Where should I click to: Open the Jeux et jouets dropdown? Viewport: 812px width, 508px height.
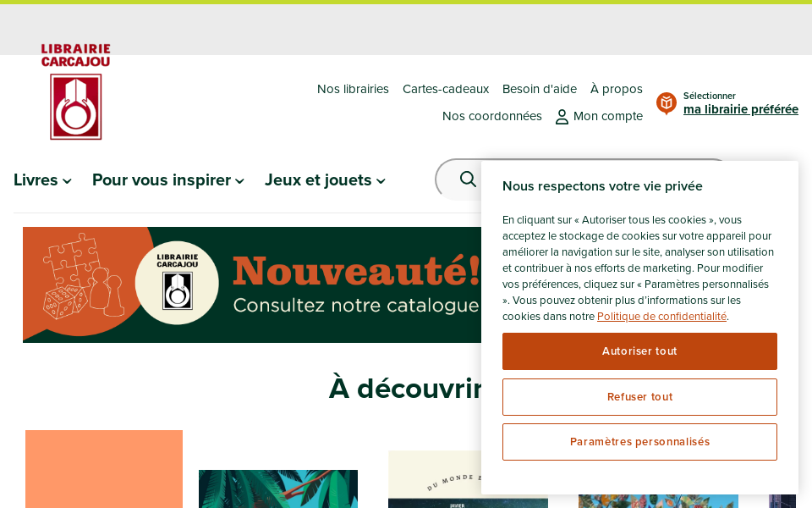[x=324, y=179]
